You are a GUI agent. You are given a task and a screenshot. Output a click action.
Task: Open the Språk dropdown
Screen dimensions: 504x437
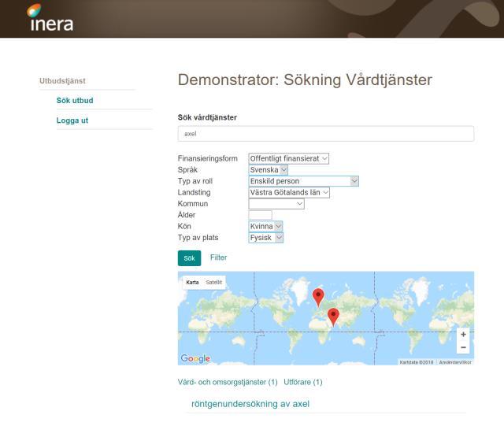[268, 169]
